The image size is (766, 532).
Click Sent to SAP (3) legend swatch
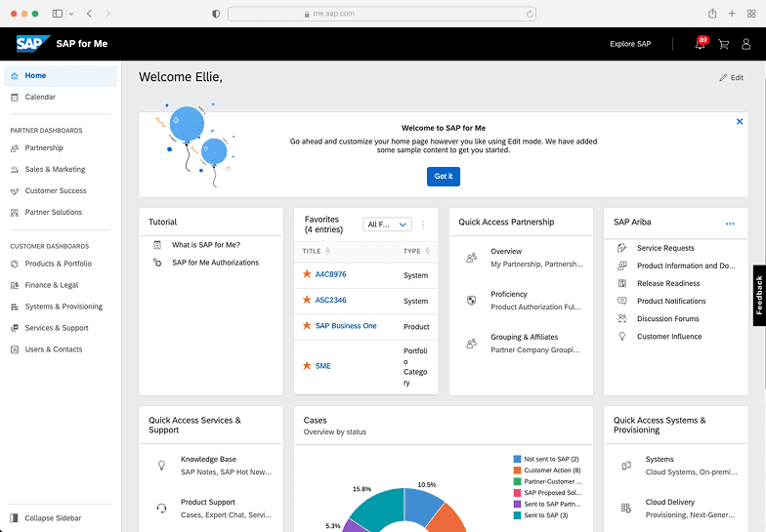[x=518, y=515]
